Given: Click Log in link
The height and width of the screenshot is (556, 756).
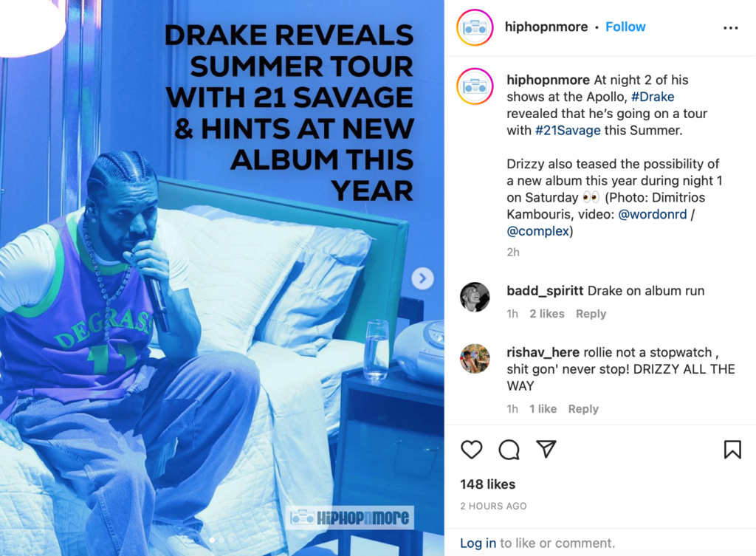Looking at the screenshot, I should (x=478, y=543).
